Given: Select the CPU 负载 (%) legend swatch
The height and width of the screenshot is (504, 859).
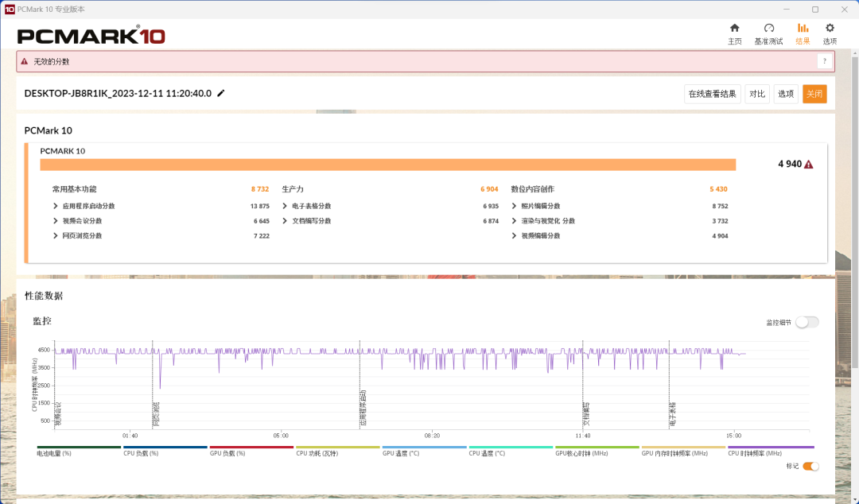Looking at the screenshot, I should tap(165, 447).
